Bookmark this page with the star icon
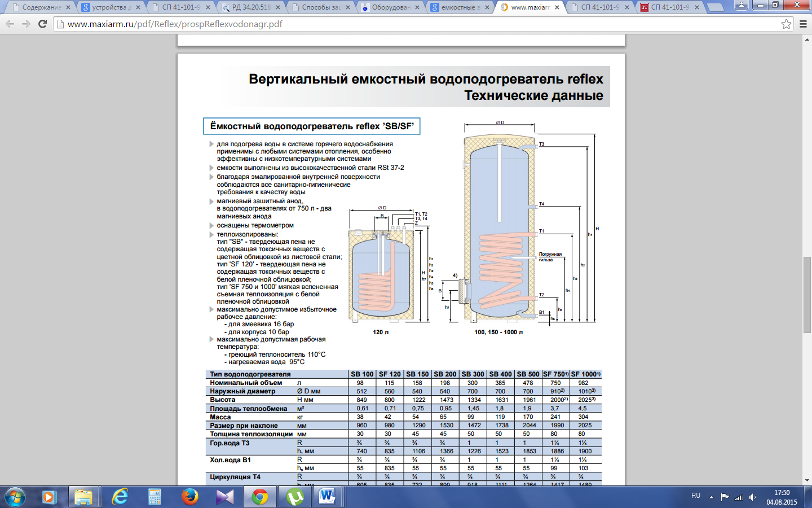This screenshot has width=812, height=508. click(786, 24)
